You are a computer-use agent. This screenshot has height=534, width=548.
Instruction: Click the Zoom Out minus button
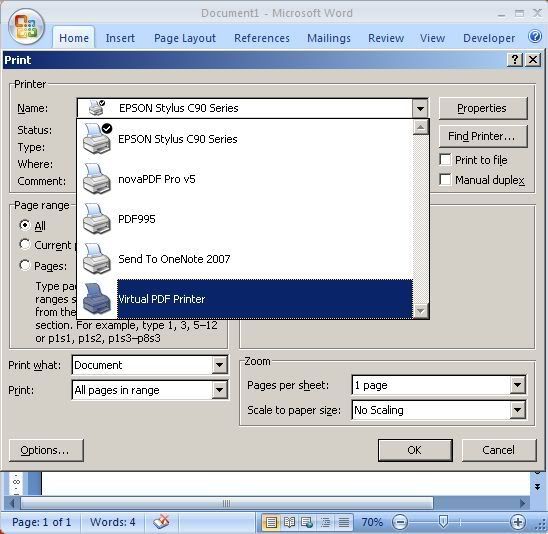point(400,522)
